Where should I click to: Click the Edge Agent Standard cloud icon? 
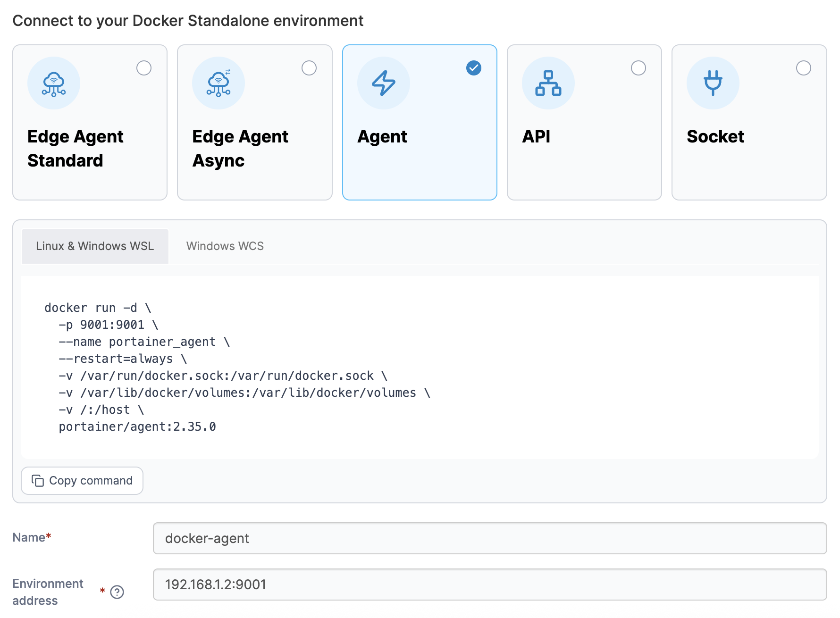(x=54, y=84)
